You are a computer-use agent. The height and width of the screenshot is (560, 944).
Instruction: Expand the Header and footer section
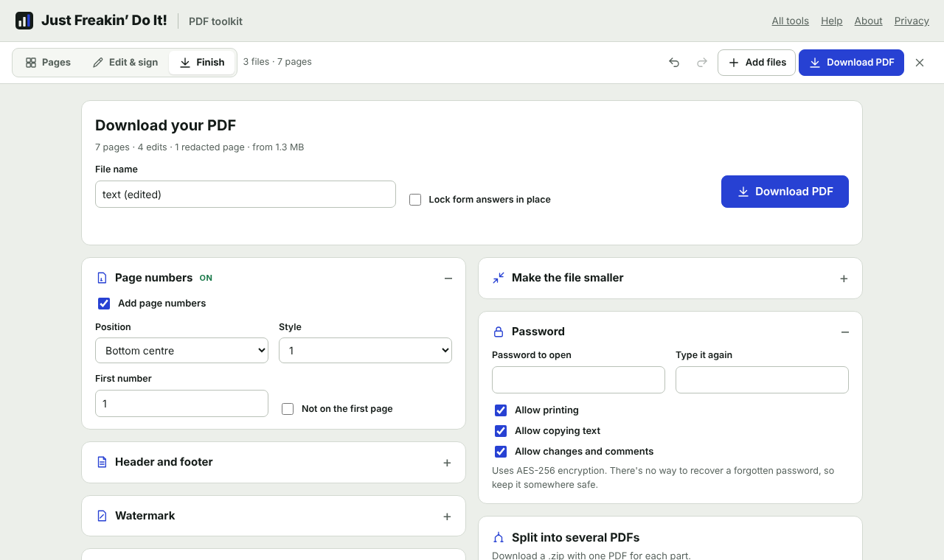[447, 463]
